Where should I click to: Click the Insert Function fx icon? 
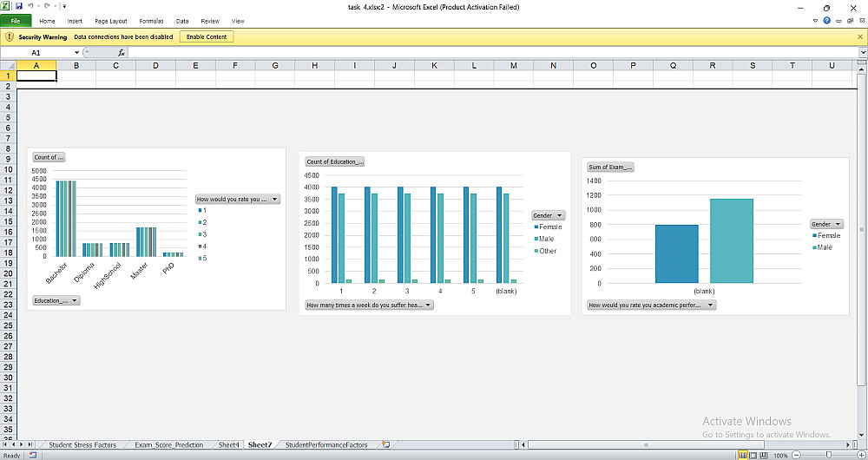click(122, 53)
